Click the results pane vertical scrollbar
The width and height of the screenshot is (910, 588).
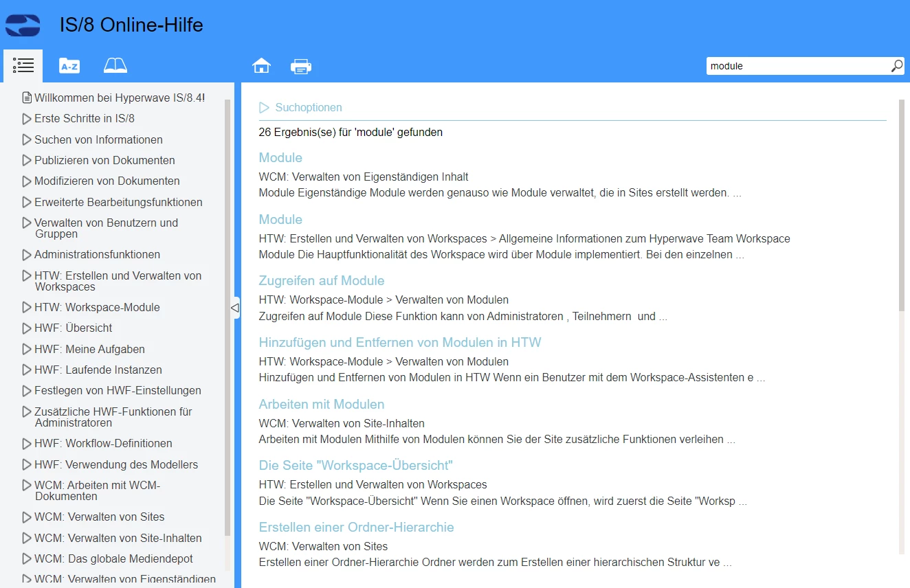tap(902, 205)
